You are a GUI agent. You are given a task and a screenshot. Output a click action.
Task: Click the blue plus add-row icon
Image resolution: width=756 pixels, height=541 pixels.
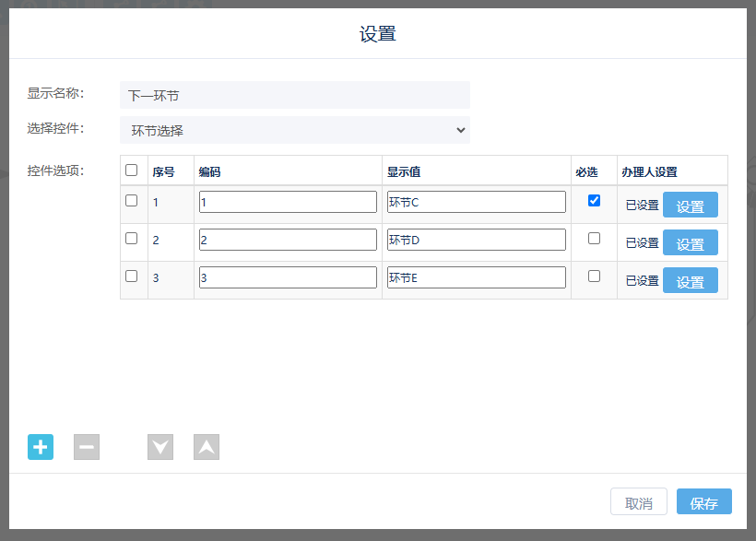(x=41, y=447)
